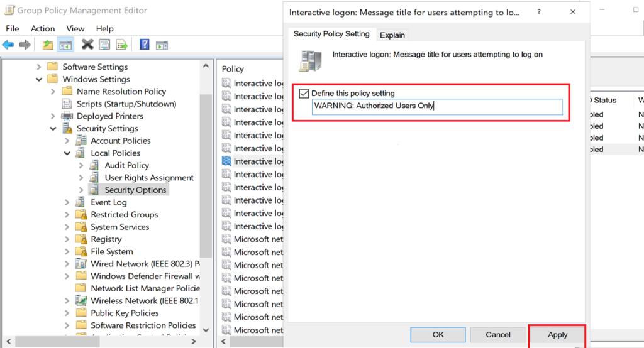
Task: Collapse the Local Policies tree node
Action: click(67, 153)
